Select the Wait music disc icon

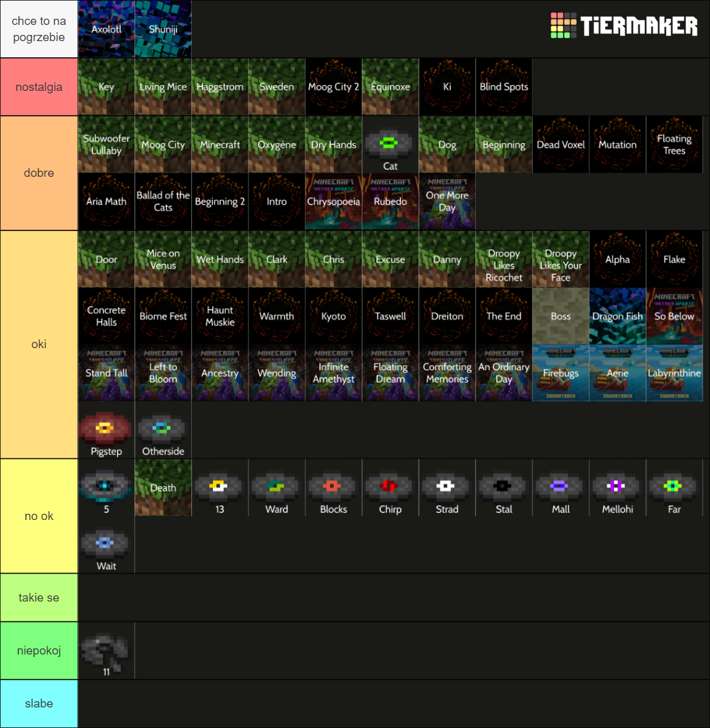click(105, 545)
